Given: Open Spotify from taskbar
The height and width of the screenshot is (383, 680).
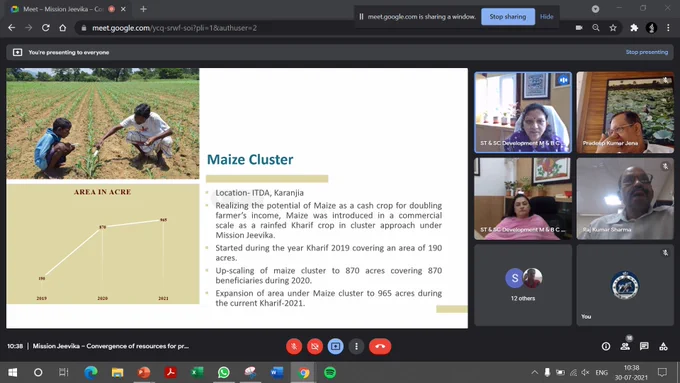Looking at the screenshot, I should [x=330, y=372].
